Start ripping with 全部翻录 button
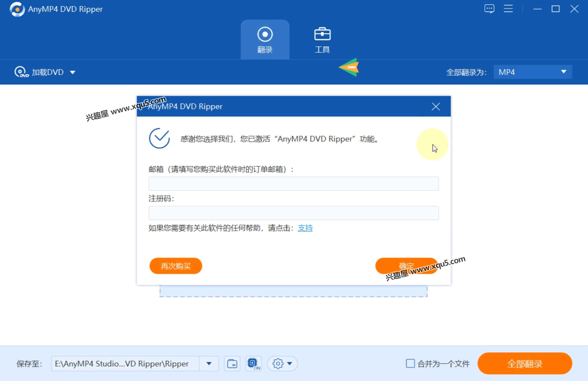This screenshot has width=588, height=381. (x=525, y=364)
